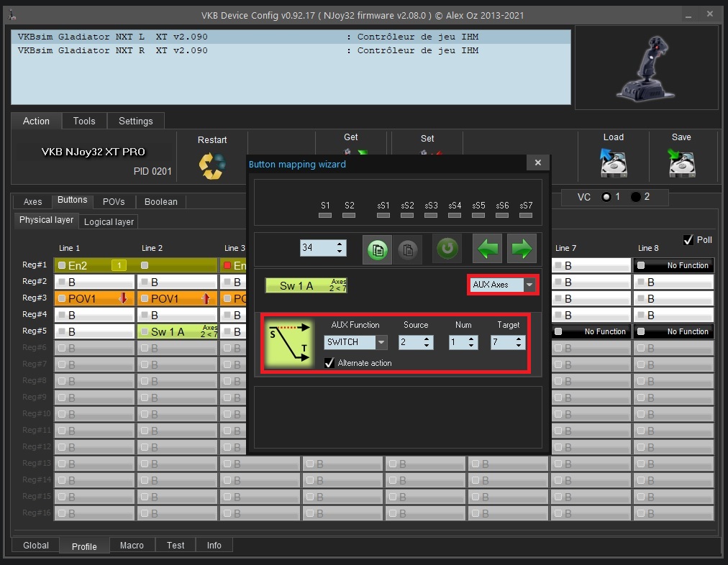Click the Sw 1 A function label in wizard
728x565 pixels.
306,286
